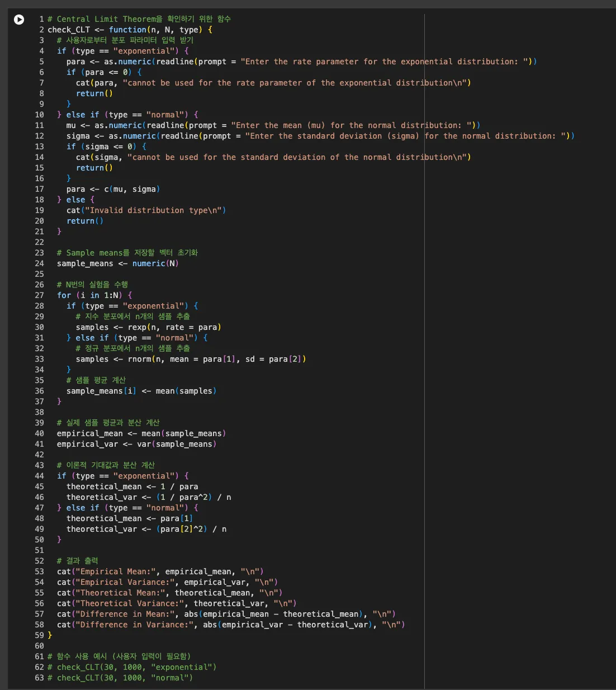Click the empty line numbered 38
Image resolution: width=616 pixels, height=690 pixels.
click(39, 412)
